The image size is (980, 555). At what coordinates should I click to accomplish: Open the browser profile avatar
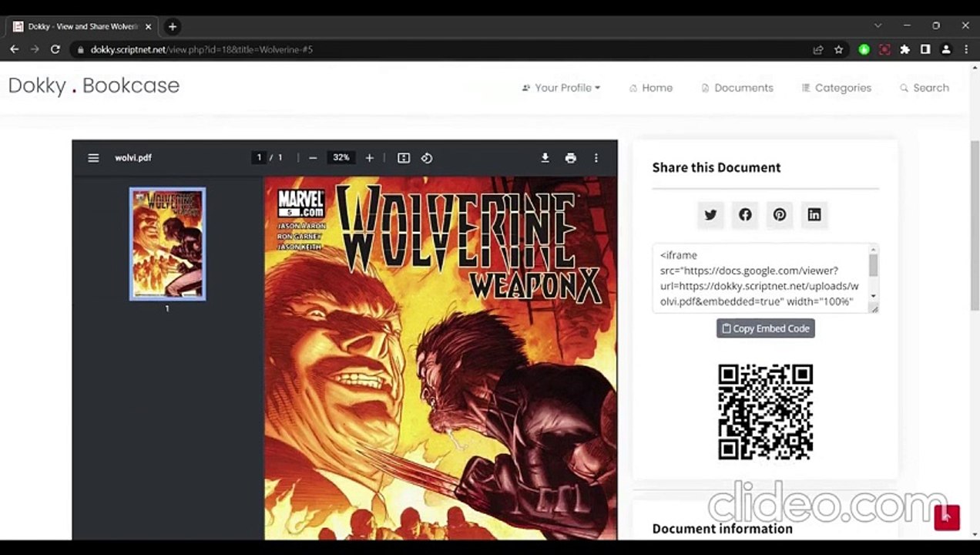[x=946, y=49]
